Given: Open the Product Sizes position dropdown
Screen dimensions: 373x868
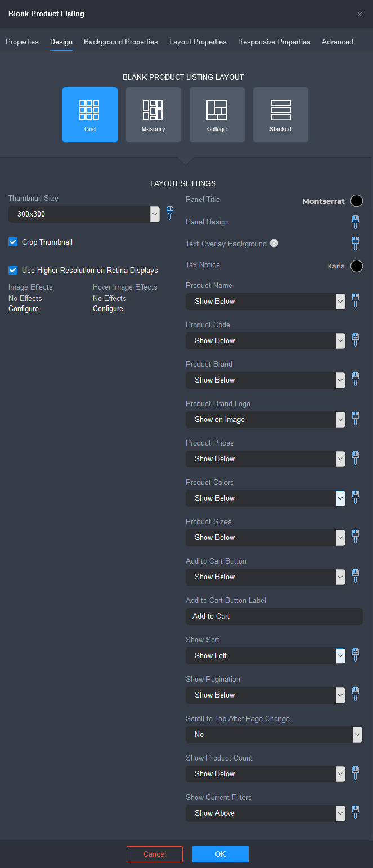Looking at the screenshot, I should point(266,538).
